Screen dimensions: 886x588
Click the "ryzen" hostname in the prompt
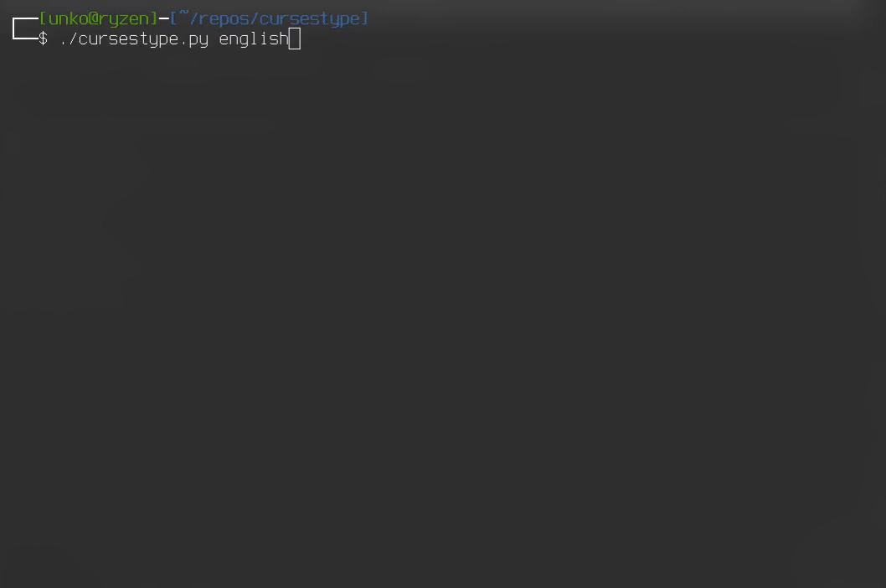pos(124,20)
